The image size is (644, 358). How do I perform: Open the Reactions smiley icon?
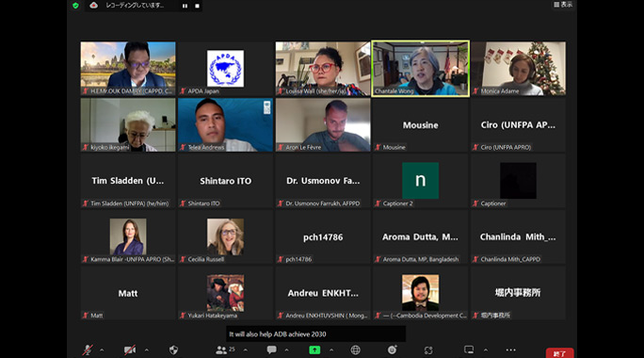point(393,350)
